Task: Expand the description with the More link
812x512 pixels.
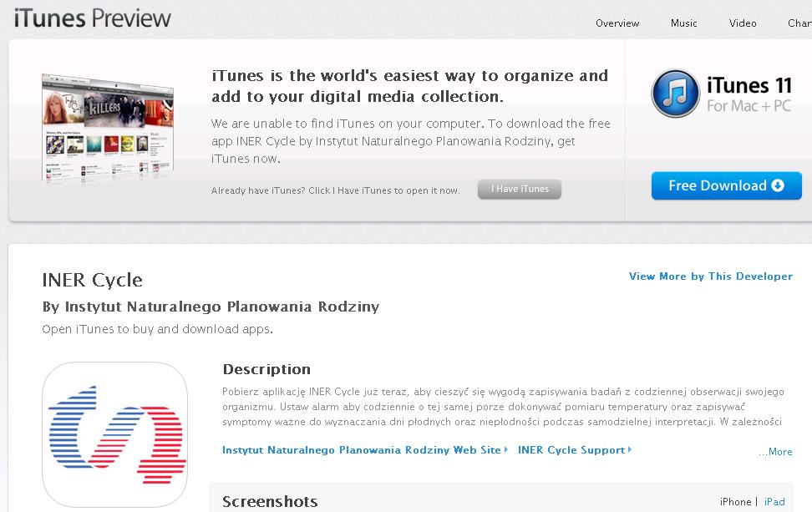Action: (775, 452)
